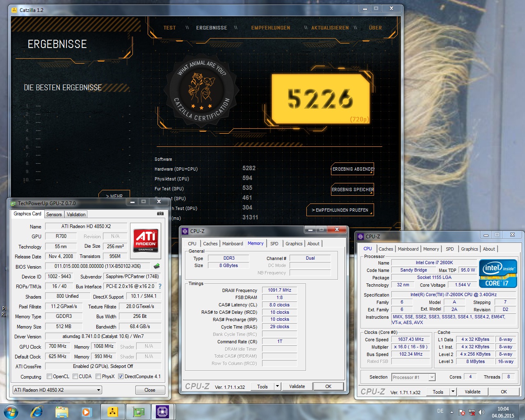Toggle the OpenCL checkbox in GPU-Z
Viewport: 525px width, 420px height.
click(49, 377)
